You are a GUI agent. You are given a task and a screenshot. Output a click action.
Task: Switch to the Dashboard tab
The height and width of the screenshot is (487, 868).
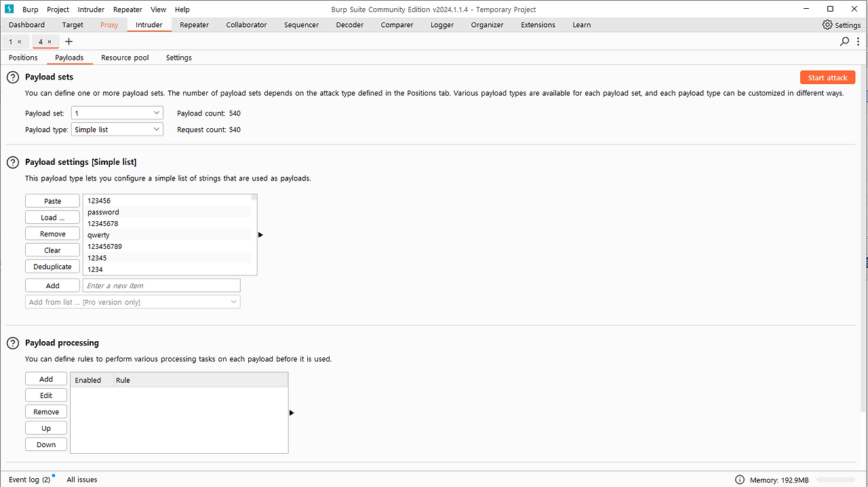[27, 24]
